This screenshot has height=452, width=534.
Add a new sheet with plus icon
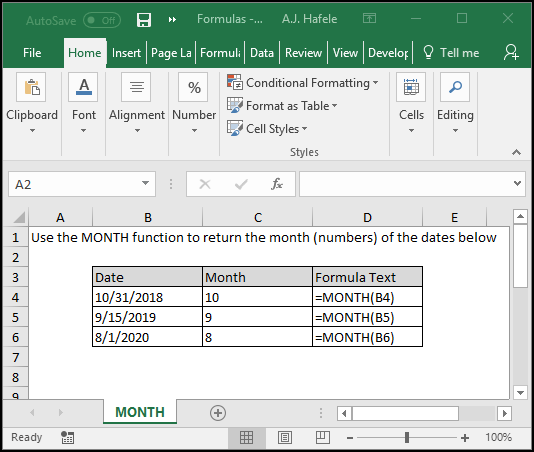pyautogui.click(x=218, y=413)
